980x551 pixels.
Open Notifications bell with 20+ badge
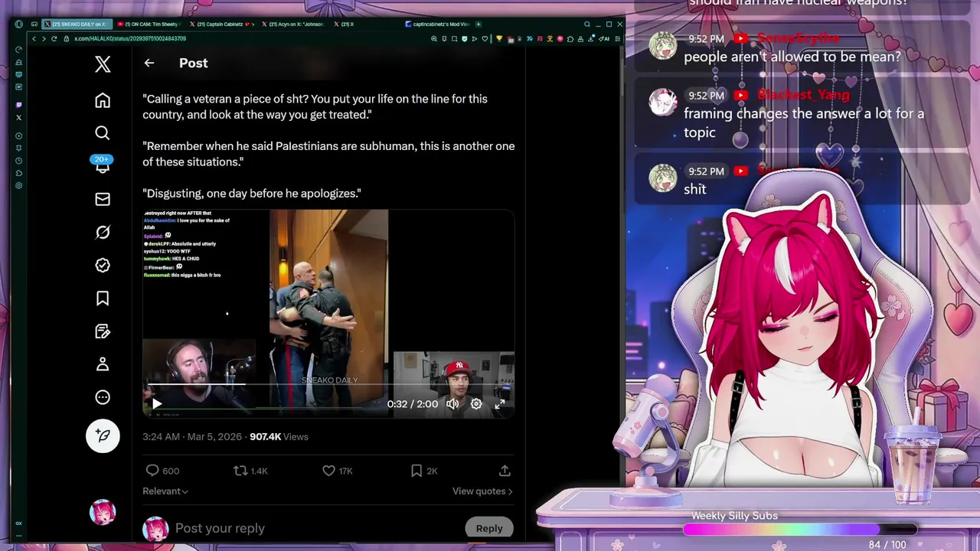pos(103,165)
